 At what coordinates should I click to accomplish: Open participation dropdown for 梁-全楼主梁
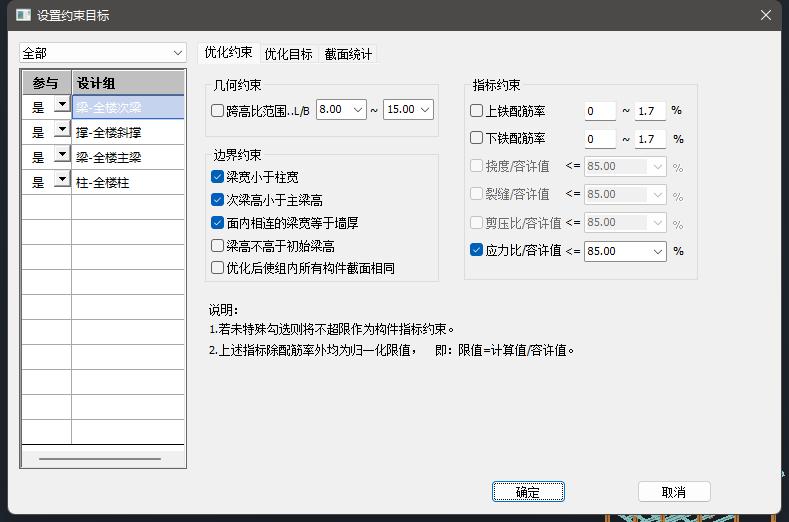(x=62, y=154)
